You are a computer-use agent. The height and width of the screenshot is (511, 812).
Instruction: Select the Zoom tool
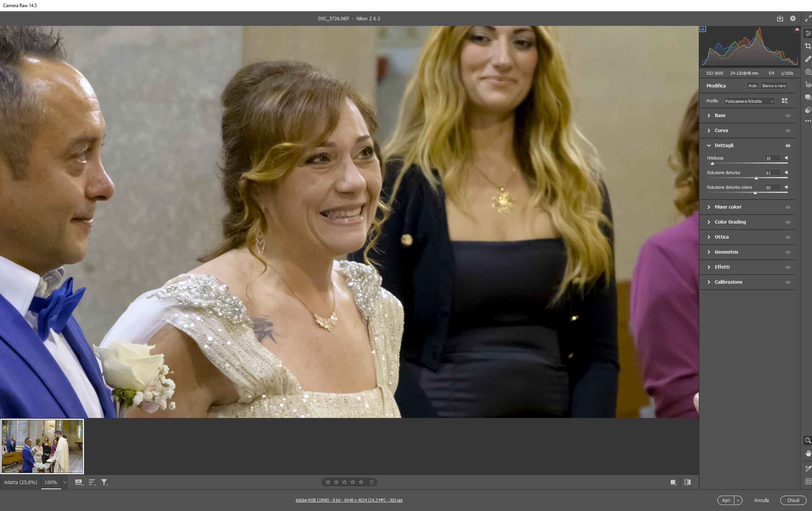click(808, 440)
